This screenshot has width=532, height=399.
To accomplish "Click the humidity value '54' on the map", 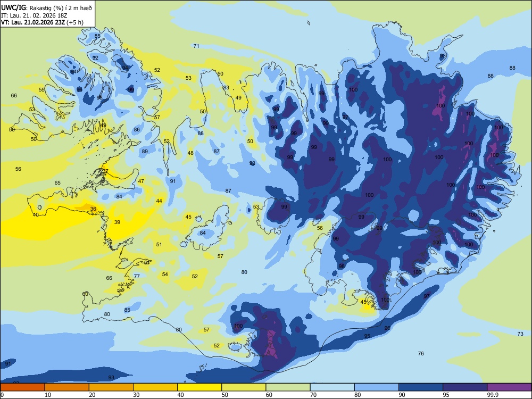I will point(165,274).
